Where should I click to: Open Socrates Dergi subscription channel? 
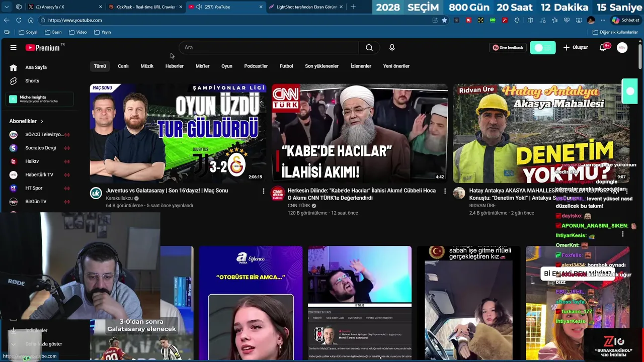click(x=40, y=148)
